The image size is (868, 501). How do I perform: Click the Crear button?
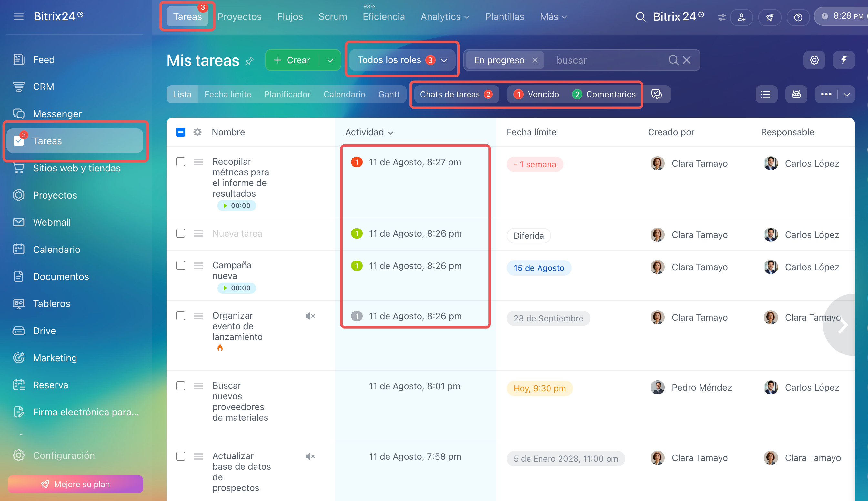292,60
